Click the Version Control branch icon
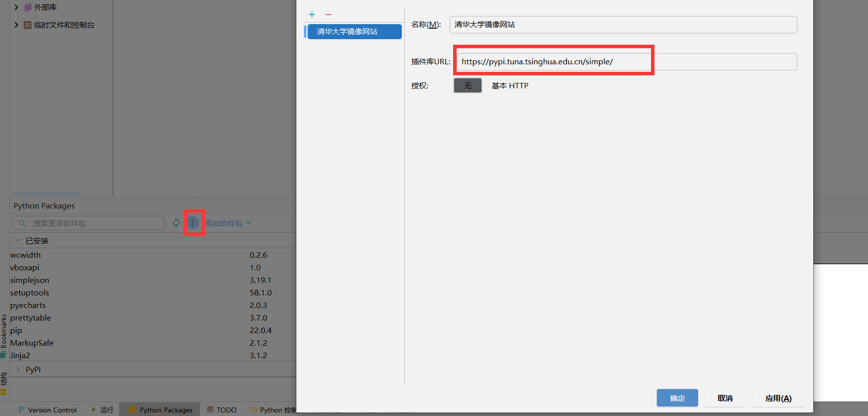 coord(21,409)
